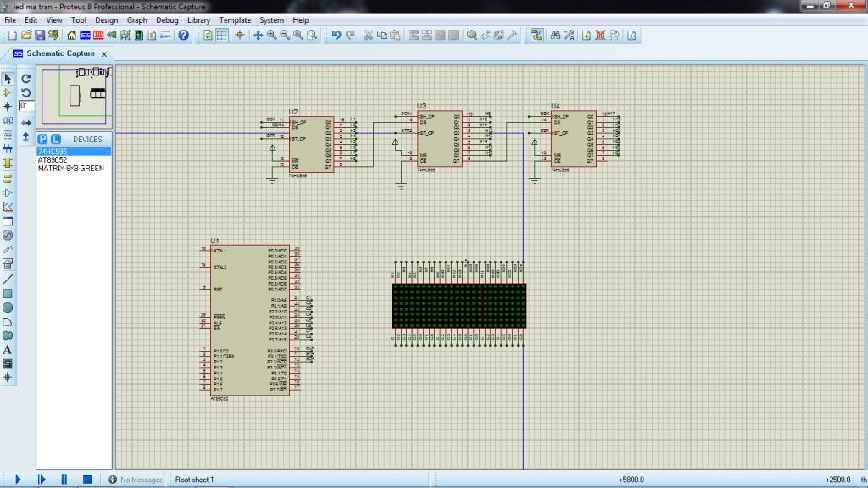The image size is (868, 488).
Task: Choose the 2D text 'A' tool
Action: point(8,349)
